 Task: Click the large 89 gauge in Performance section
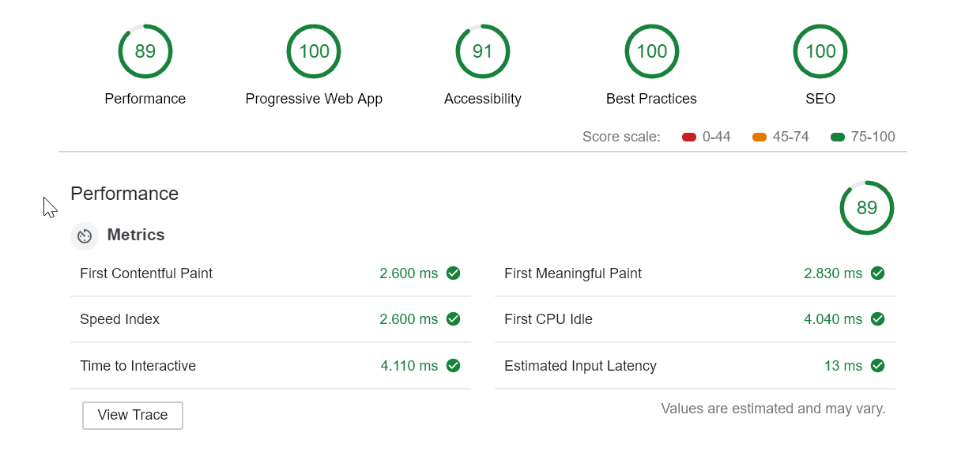pyautogui.click(x=867, y=208)
